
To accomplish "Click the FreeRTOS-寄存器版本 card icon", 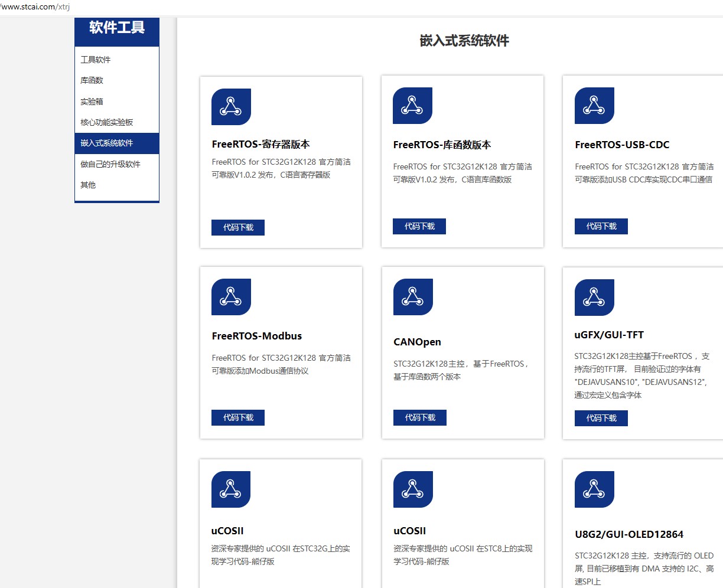I will click(231, 107).
